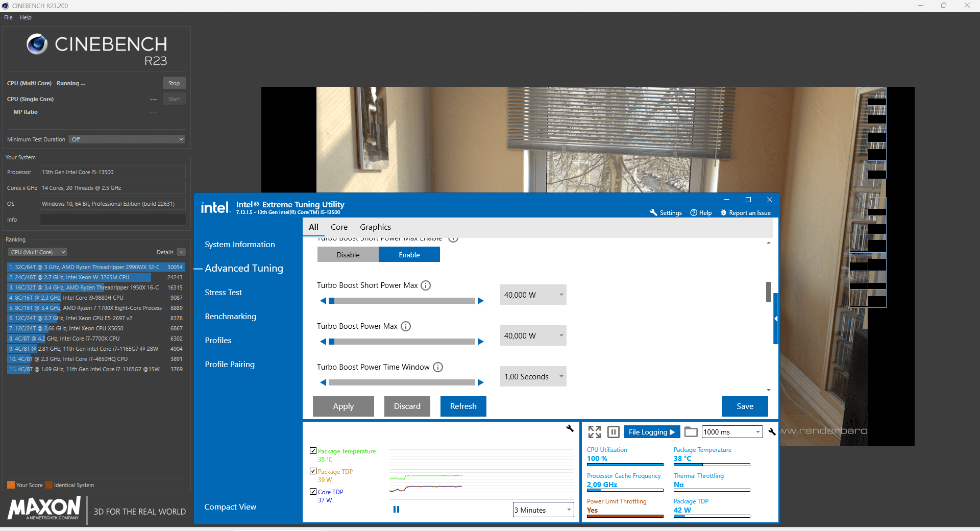Viewport: 980px width, 531px height.
Task: Click the Cinebench R23 logo
Action: [97, 50]
